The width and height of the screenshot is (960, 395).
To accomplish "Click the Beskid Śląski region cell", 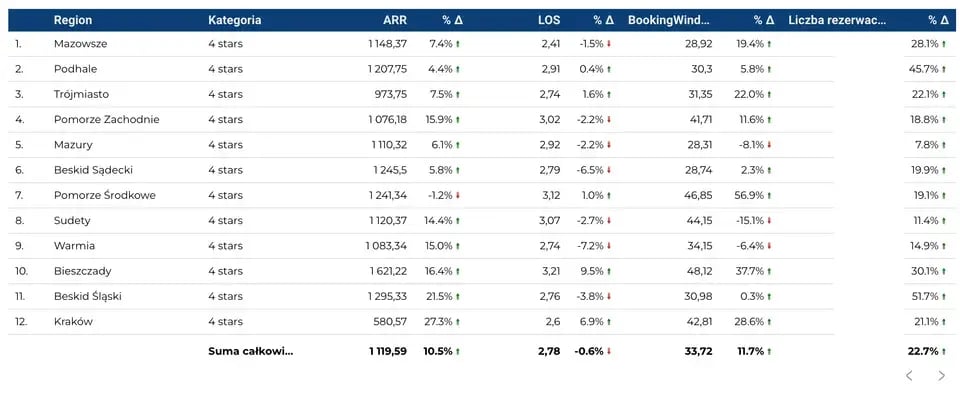I will point(88,296).
